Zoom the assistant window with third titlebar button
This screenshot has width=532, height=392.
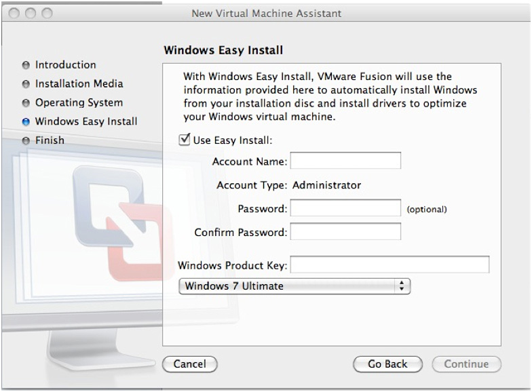tap(47, 14)
